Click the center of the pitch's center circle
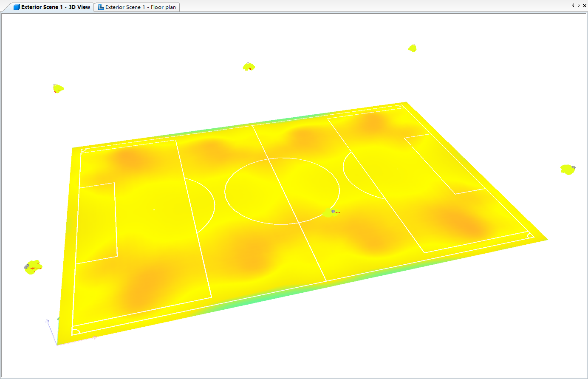The height and width of the screenshot is (379, 588). [282, 191]
